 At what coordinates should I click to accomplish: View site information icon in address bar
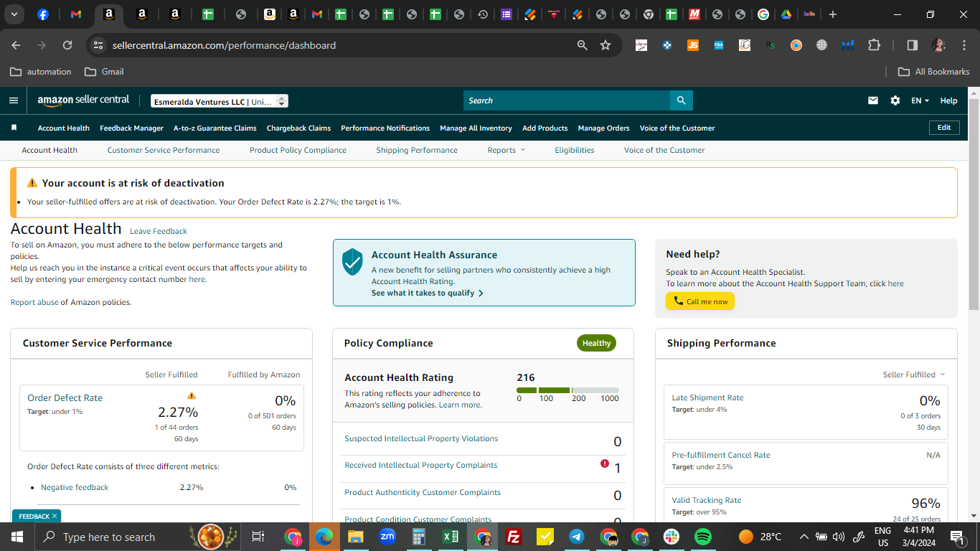(99, 45)
